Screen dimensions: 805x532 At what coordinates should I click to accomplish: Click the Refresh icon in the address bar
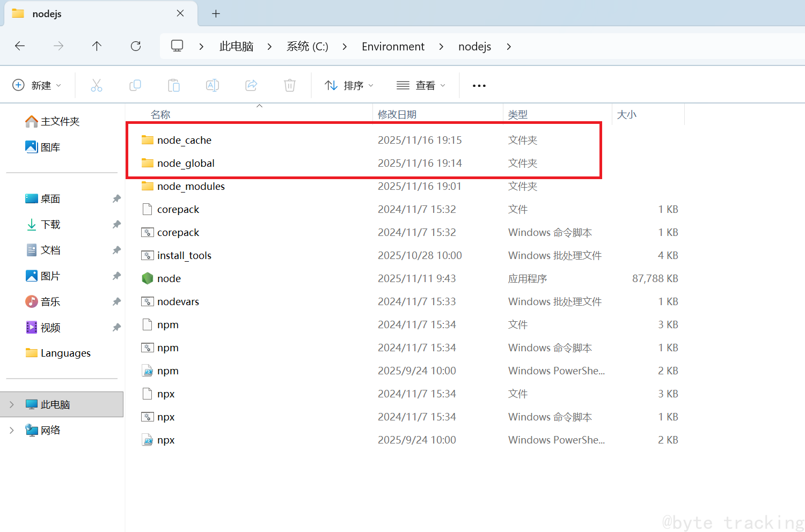click(135, 46)
